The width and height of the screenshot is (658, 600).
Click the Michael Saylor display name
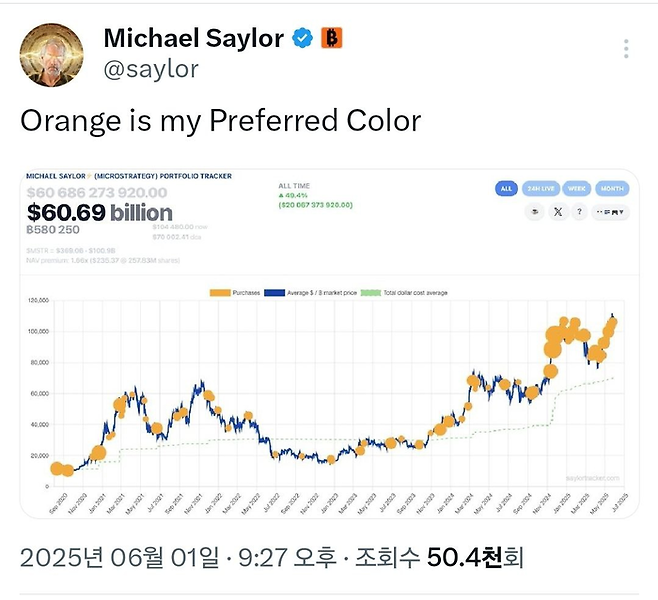coord(193,39)
